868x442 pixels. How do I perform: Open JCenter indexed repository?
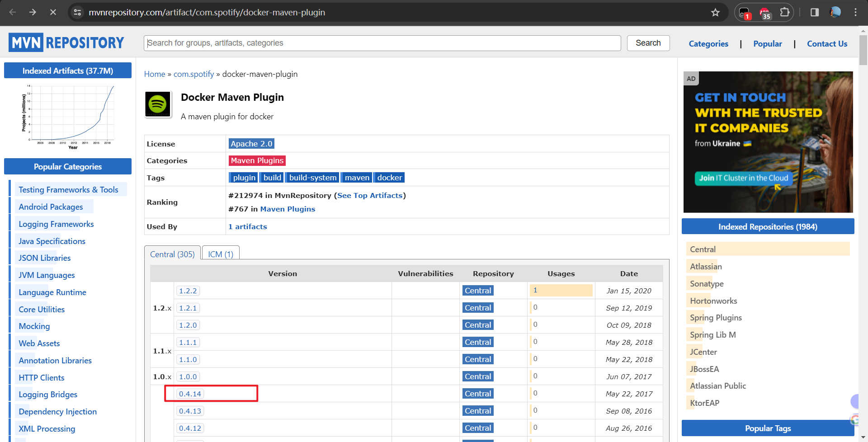pyautogui.click(x=703, y=352)
